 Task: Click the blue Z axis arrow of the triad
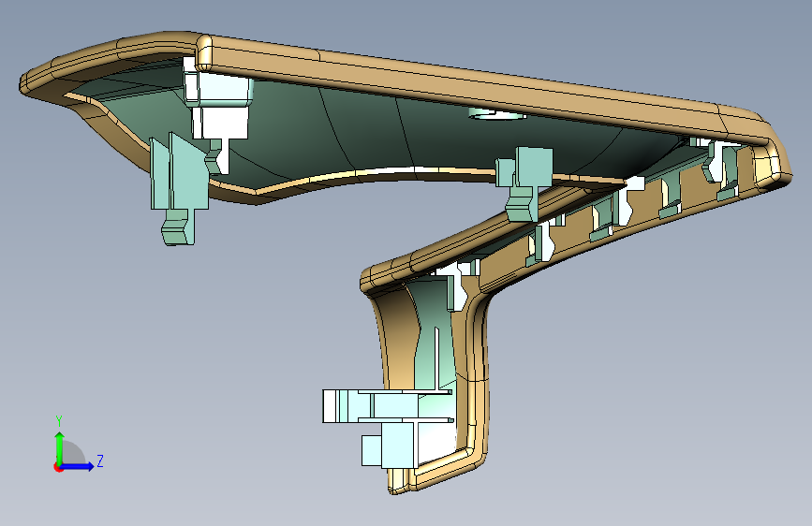[x=79, y=466]
